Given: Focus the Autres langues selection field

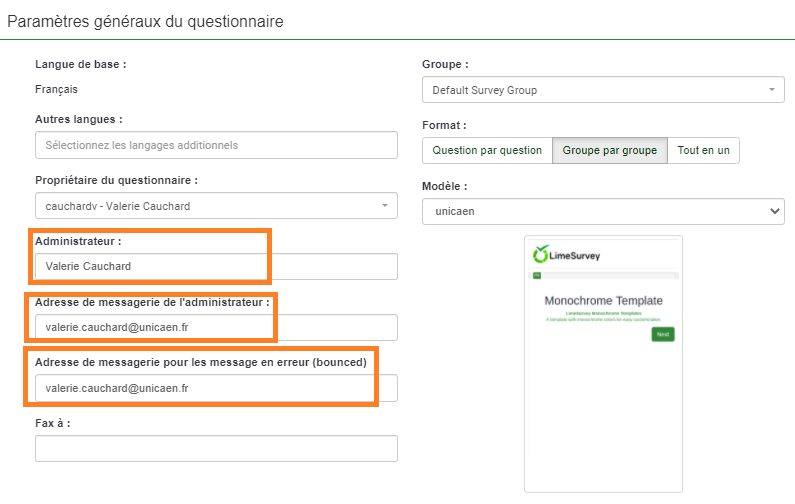Looking at the screenshot, I should 216,145.
